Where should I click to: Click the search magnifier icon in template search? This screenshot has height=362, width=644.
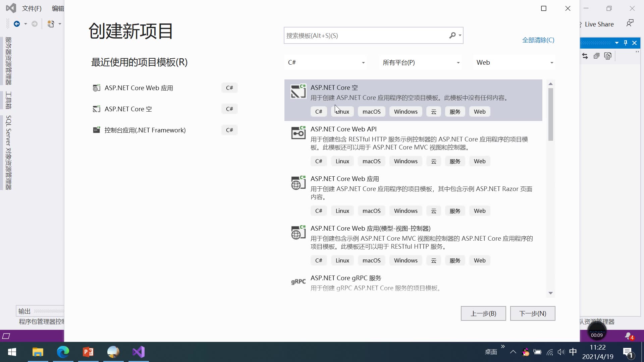(x=452, y=35)
